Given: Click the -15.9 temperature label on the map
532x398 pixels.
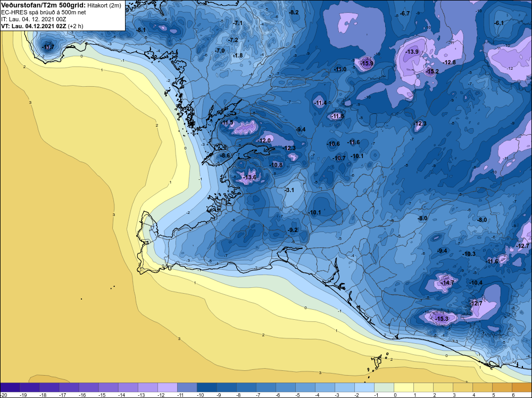Looking at the screenshot, I should click(367, 63).
